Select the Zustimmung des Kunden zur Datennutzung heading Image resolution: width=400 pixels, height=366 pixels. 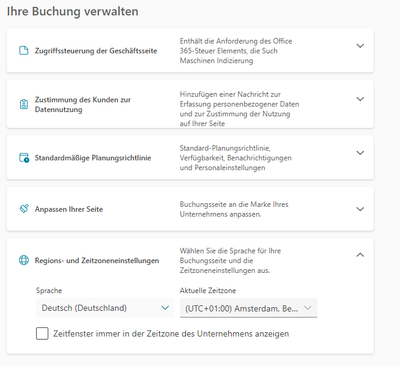(83, 104)
